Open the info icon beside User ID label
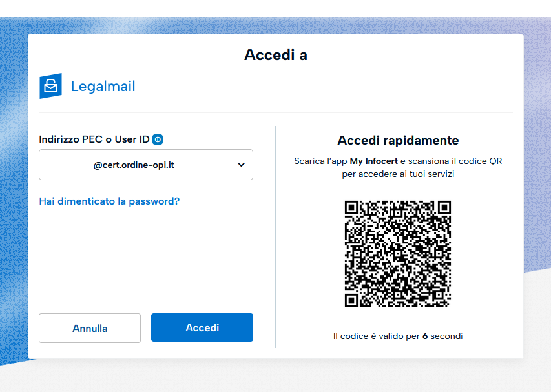 pyautogui.click(x=158, y=139)
